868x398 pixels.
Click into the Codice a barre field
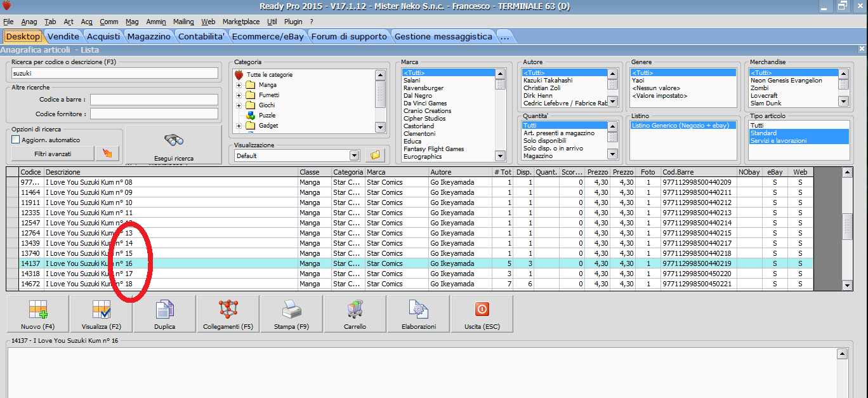(x=154, y=100)
